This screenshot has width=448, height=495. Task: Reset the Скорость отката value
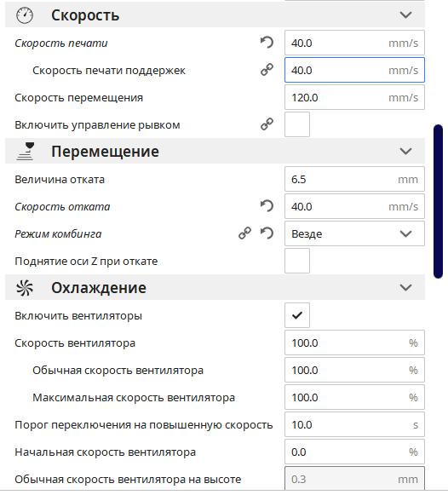click(267, 206)
